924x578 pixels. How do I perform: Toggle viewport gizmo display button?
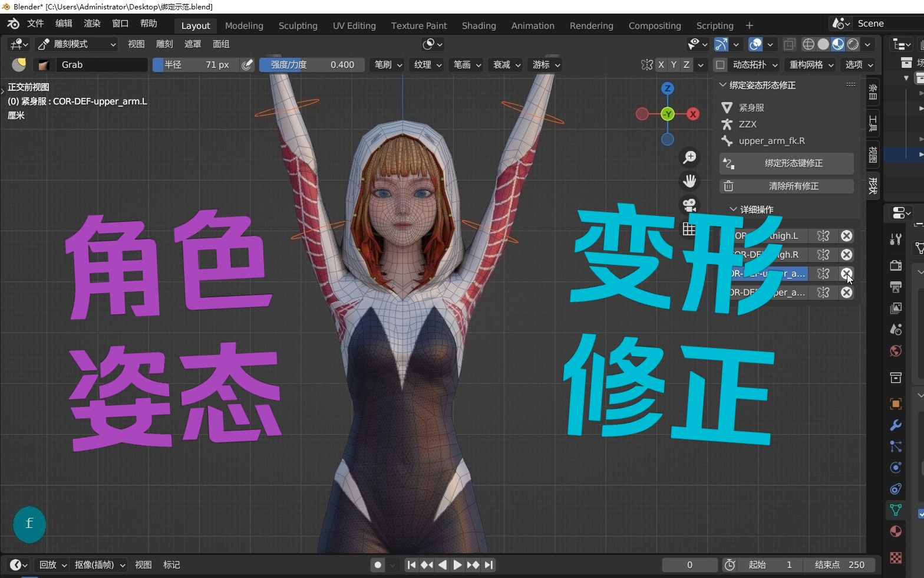click(x=721, y=44)
